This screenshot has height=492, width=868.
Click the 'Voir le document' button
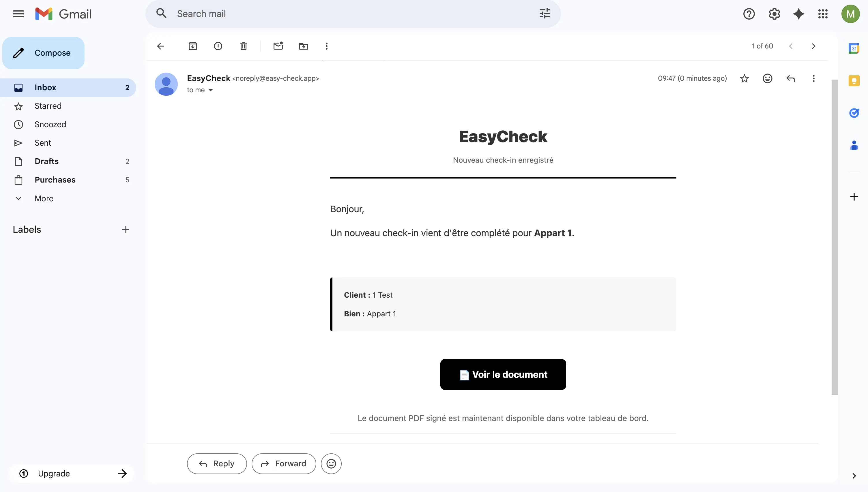[x=503, y=374]
